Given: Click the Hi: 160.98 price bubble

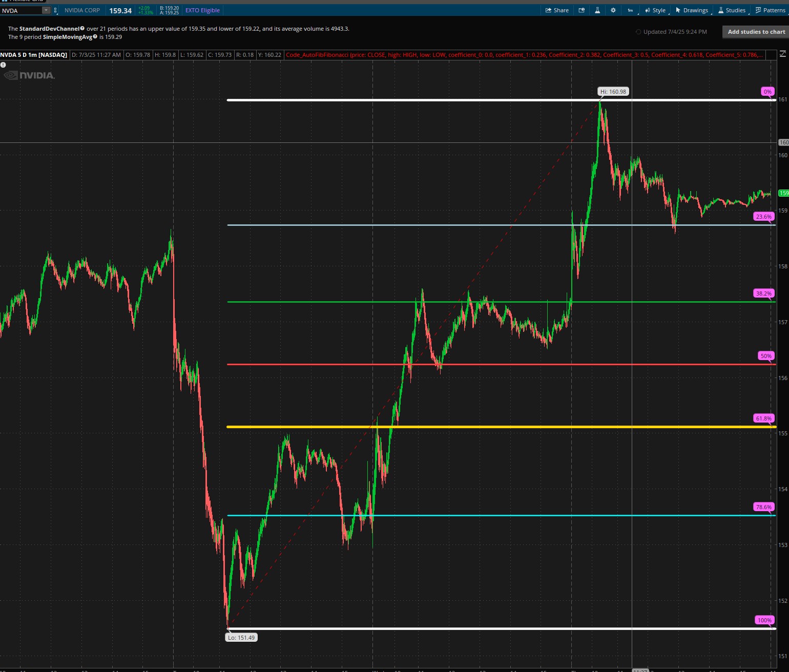Looking at the screenshot, I should click(613, 92).
